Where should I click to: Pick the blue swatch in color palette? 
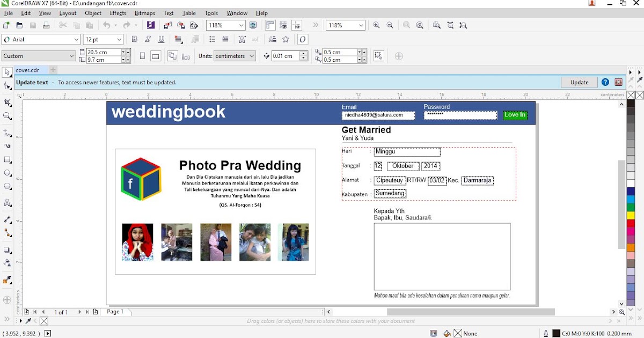point(631,192)
